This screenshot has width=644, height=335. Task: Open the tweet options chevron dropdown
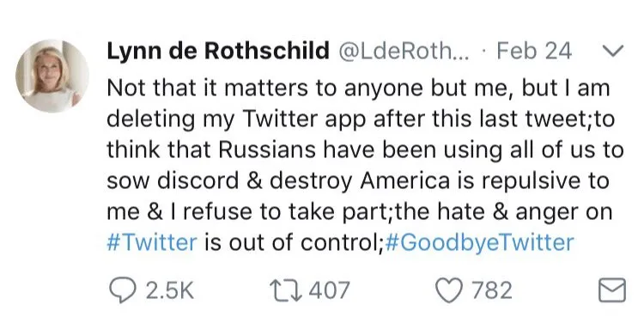click(613, 51)
